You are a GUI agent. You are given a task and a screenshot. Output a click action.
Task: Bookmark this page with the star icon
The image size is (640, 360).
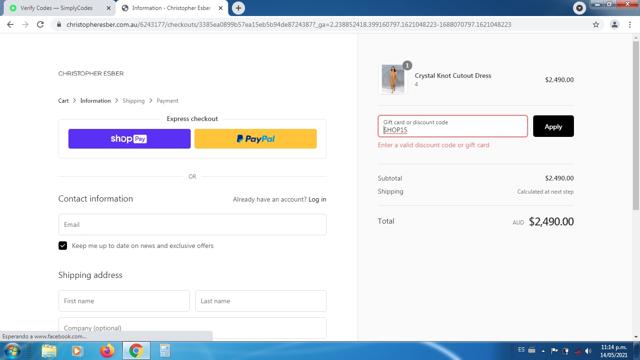coord(596,24)
